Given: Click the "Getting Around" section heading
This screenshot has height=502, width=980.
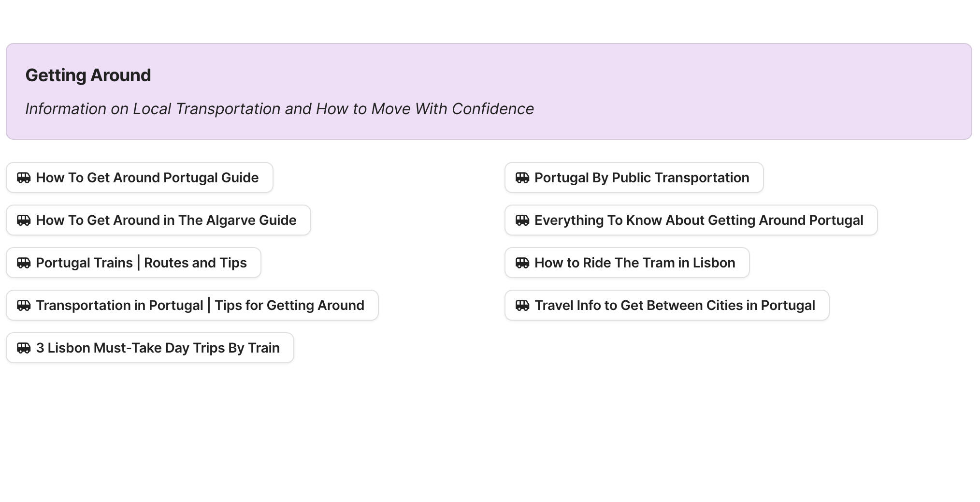Looking at the screenshot, I should pyautogui.click(x=88, y=75).
